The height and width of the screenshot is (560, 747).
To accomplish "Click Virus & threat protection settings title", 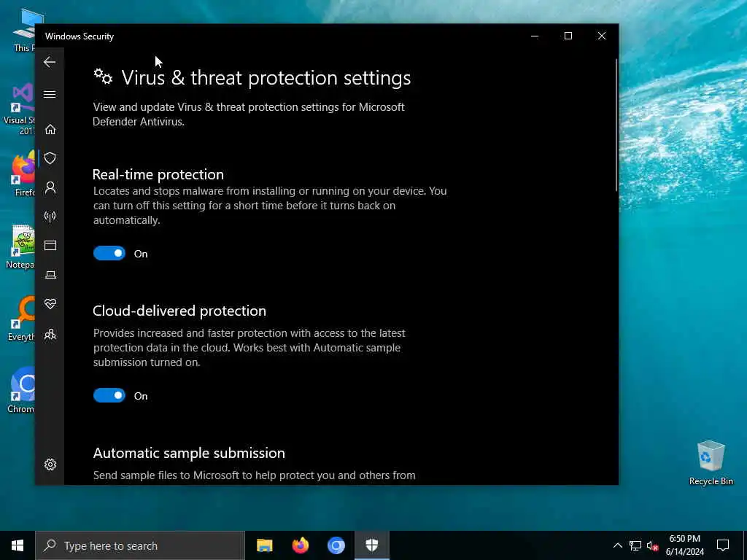I will click(266, 77).
